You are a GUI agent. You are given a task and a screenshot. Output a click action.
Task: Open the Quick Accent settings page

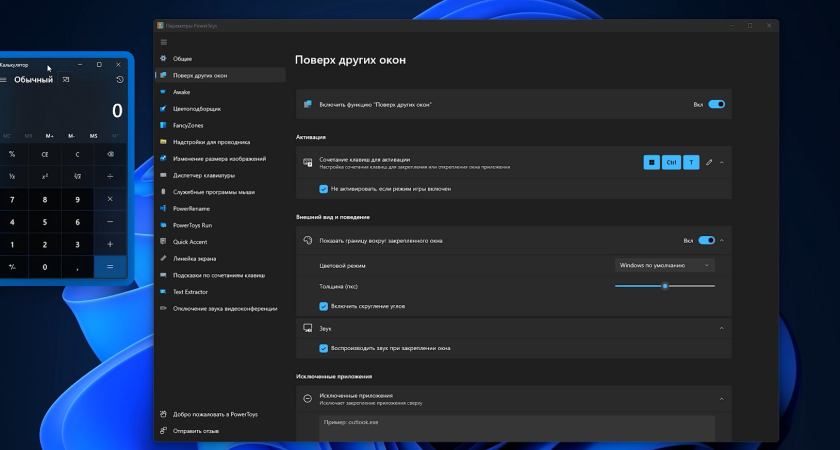pyautogui.click(x=221, y=242)
